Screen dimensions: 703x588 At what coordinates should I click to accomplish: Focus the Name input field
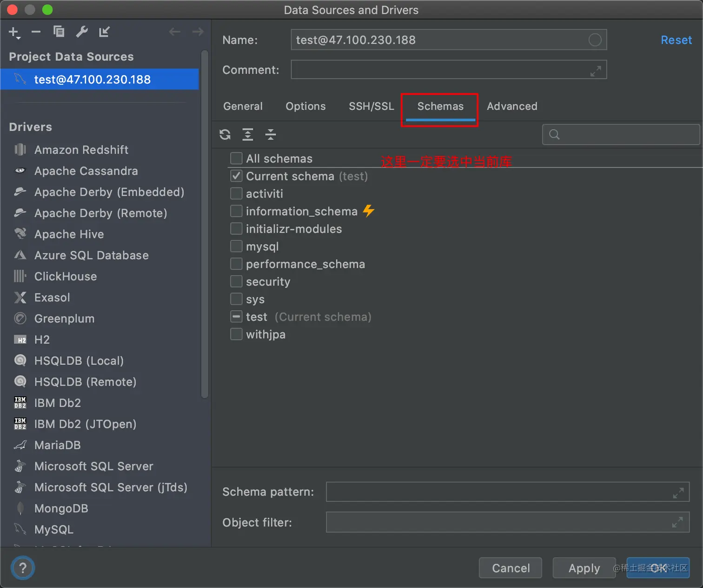pyautogui.click(x=449, y=40)
